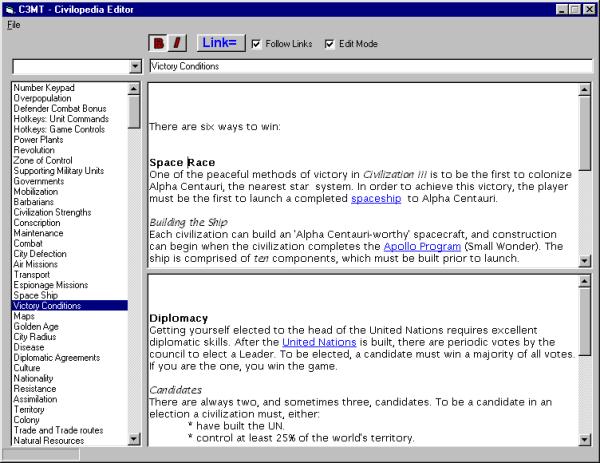Click the C3MT window system menu icon

pyautogui.click(x=10, y=8)
